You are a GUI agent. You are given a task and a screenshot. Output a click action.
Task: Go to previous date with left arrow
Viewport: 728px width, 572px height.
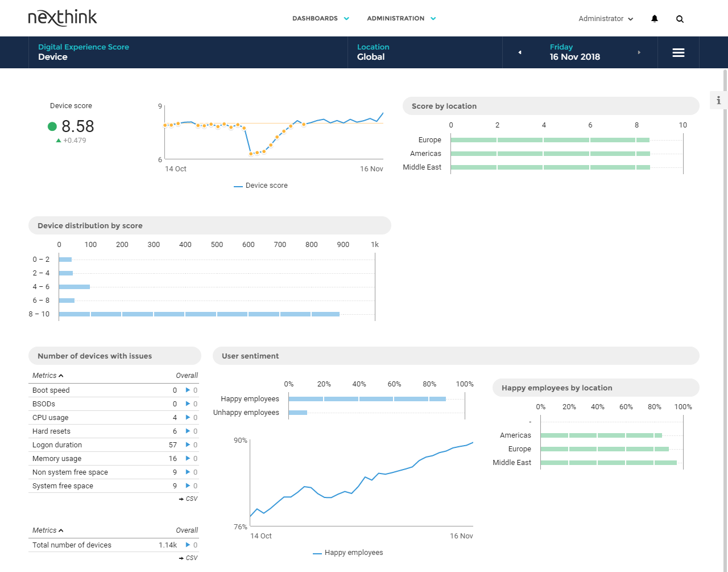point(519,52)
